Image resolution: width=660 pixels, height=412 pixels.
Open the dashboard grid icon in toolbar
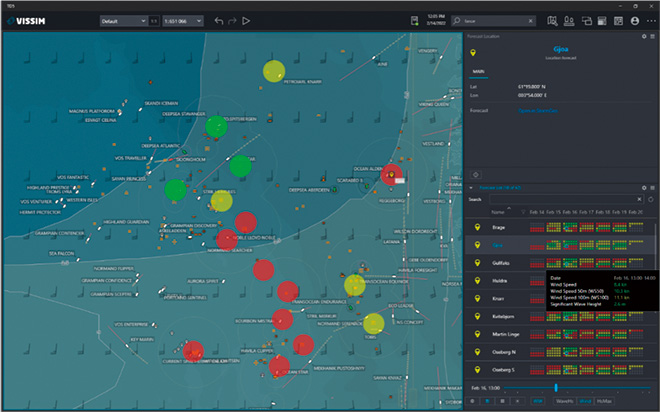618,21
